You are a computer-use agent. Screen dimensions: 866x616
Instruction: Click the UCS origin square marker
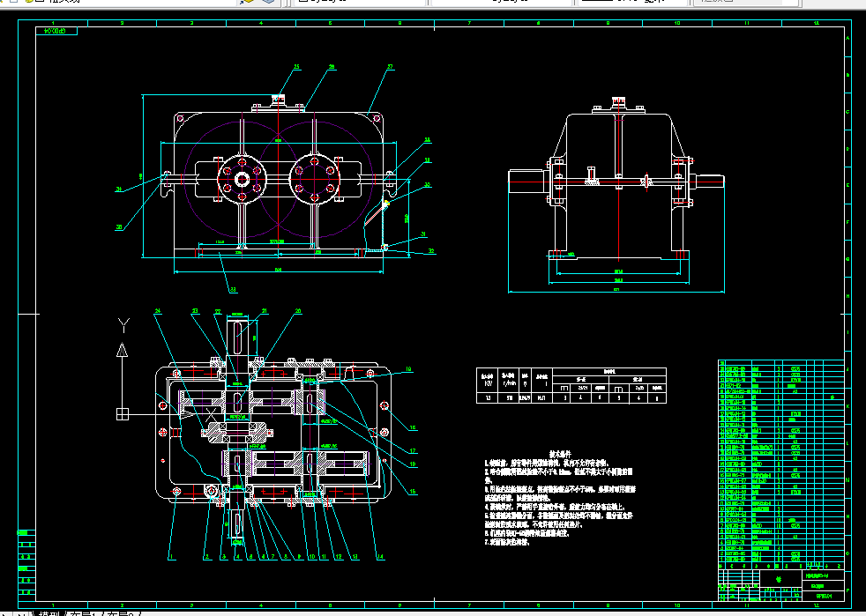pos(123,414)
